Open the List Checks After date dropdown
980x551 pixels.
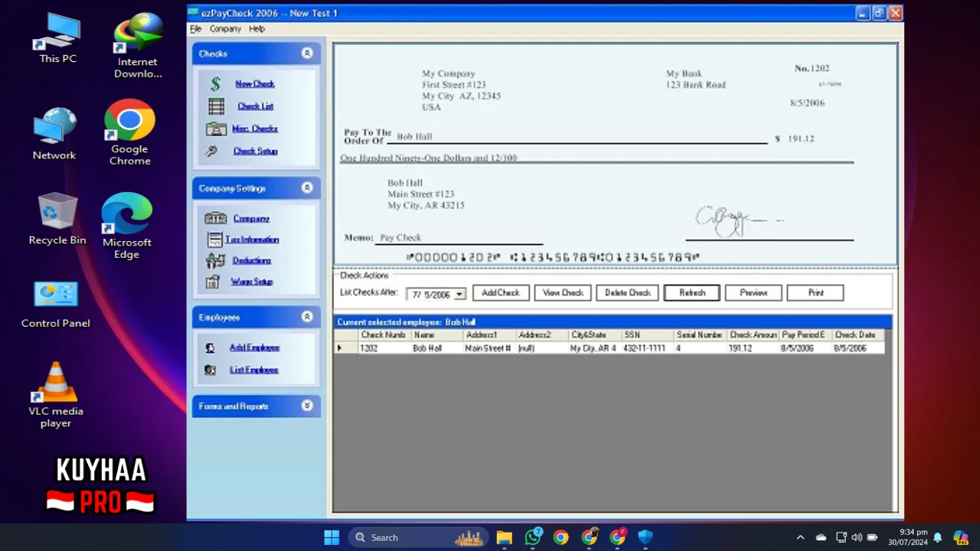pyautogui.click(x=459, y=295)
